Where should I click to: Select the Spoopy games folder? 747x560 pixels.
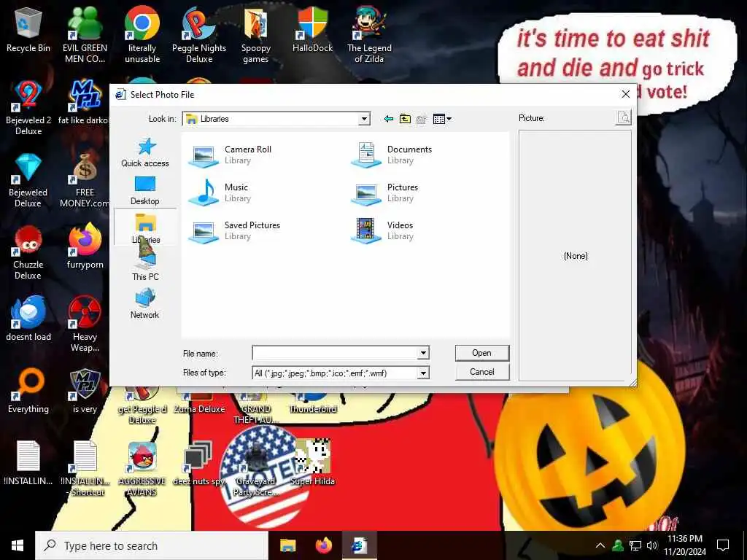click(256, 34)
